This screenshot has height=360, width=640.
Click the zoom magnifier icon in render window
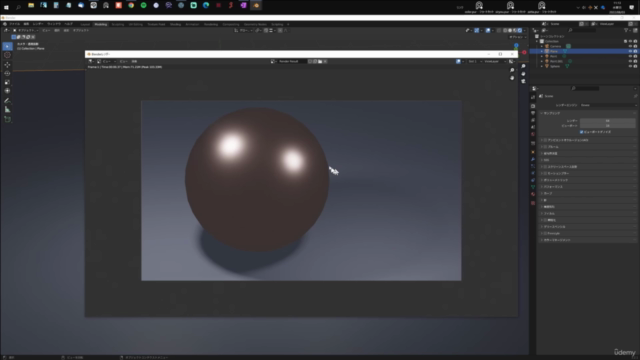tap(512, 70)
